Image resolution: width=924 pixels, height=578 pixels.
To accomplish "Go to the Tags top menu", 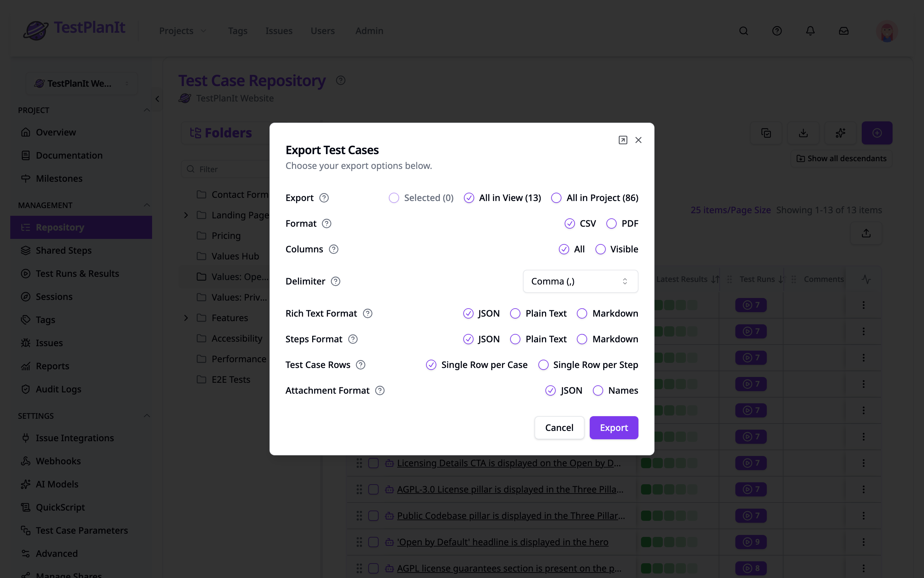I will [237, 31].
